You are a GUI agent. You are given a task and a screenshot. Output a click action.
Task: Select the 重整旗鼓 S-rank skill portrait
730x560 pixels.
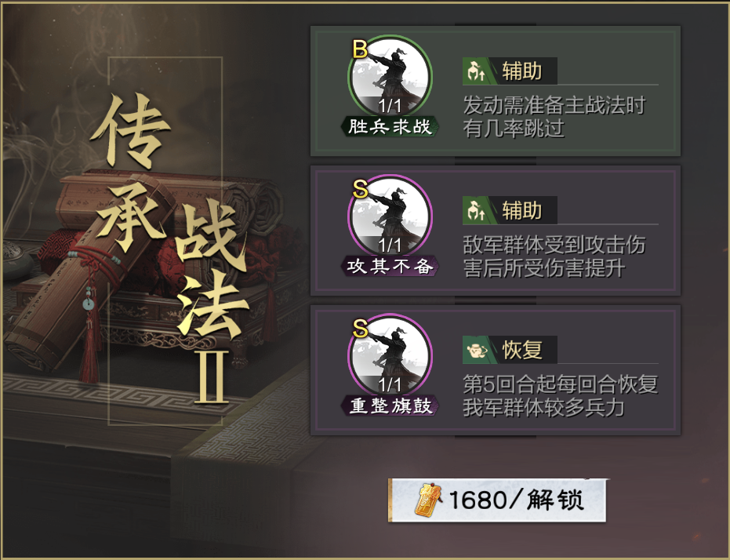pos(390,355)
